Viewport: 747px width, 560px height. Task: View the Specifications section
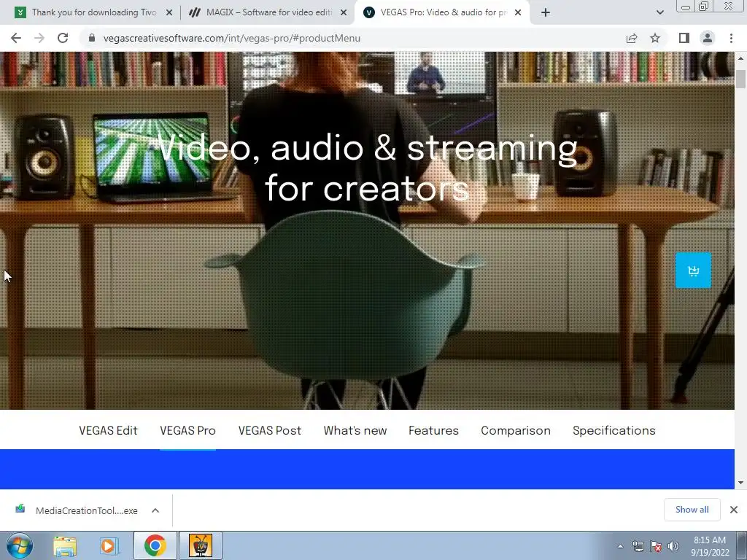[x=614, y=430]
